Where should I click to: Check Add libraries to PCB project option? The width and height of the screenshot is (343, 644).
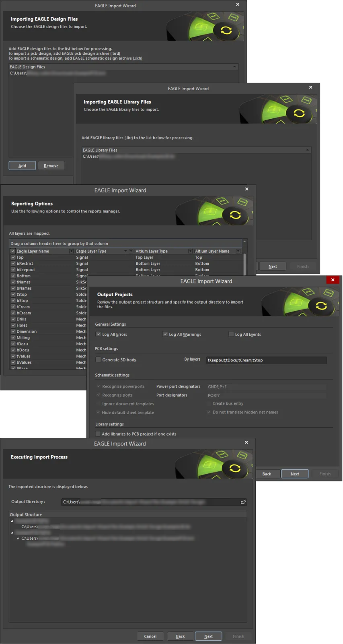click(x=98, y=434)
